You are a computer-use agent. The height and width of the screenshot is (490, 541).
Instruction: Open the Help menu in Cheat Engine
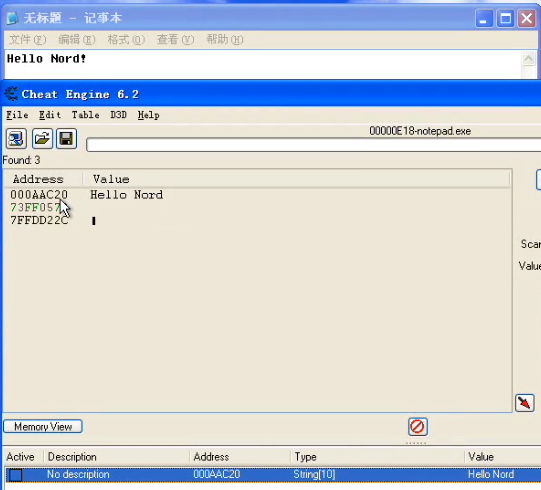149,115
